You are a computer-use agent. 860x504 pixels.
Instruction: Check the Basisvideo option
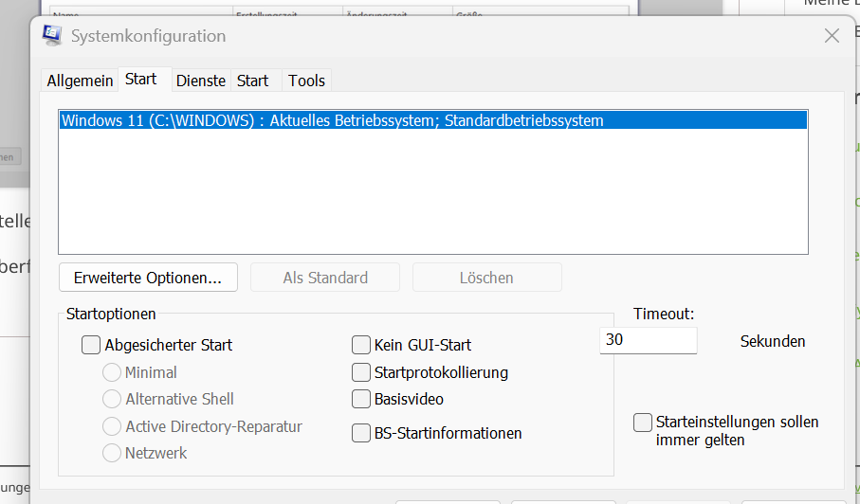pos(361,399)
